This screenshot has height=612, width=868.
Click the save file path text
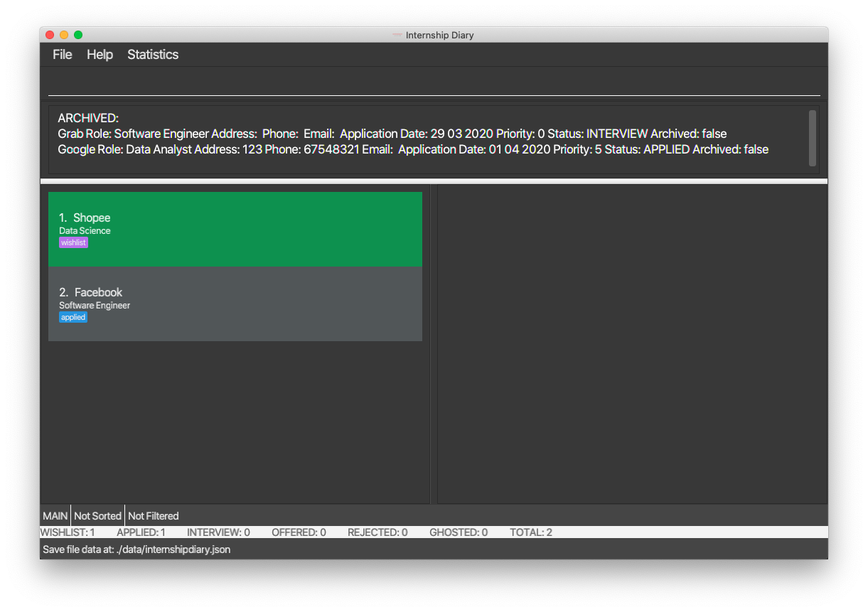coord(136,549)
